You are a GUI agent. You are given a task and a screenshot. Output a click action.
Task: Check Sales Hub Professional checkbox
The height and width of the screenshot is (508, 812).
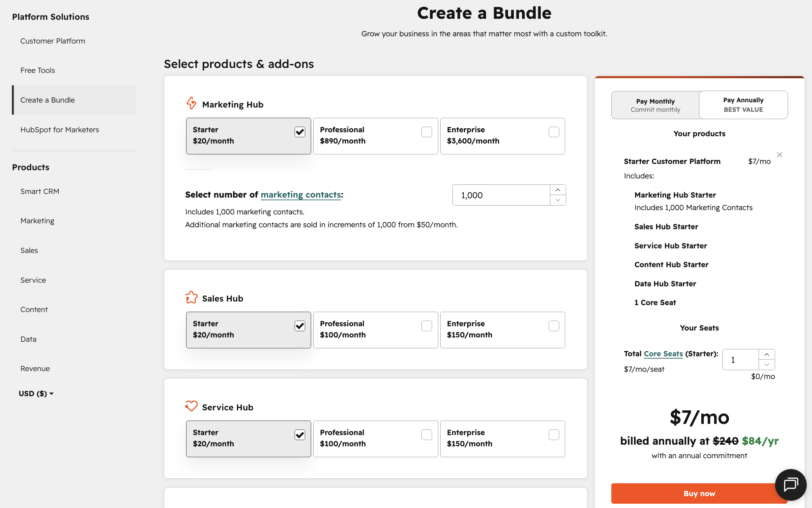426,326
